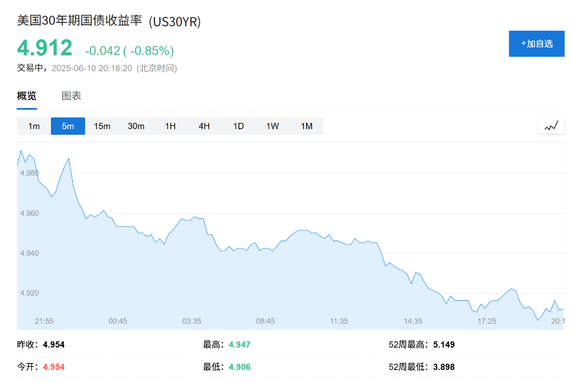Select the 1m time interval

34,126
